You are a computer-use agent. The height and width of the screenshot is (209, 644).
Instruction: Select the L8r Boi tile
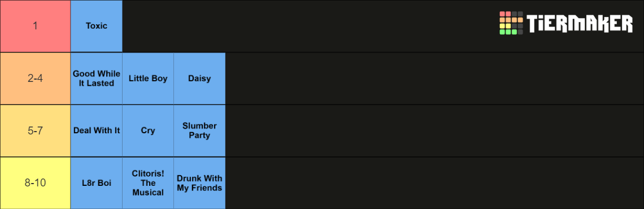click(x=97, y=183)
